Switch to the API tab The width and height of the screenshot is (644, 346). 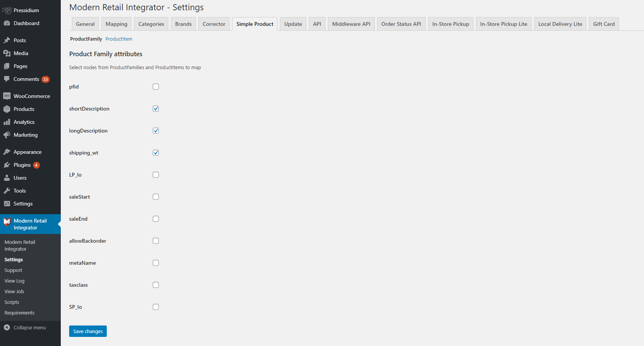[x=317, y=24]
